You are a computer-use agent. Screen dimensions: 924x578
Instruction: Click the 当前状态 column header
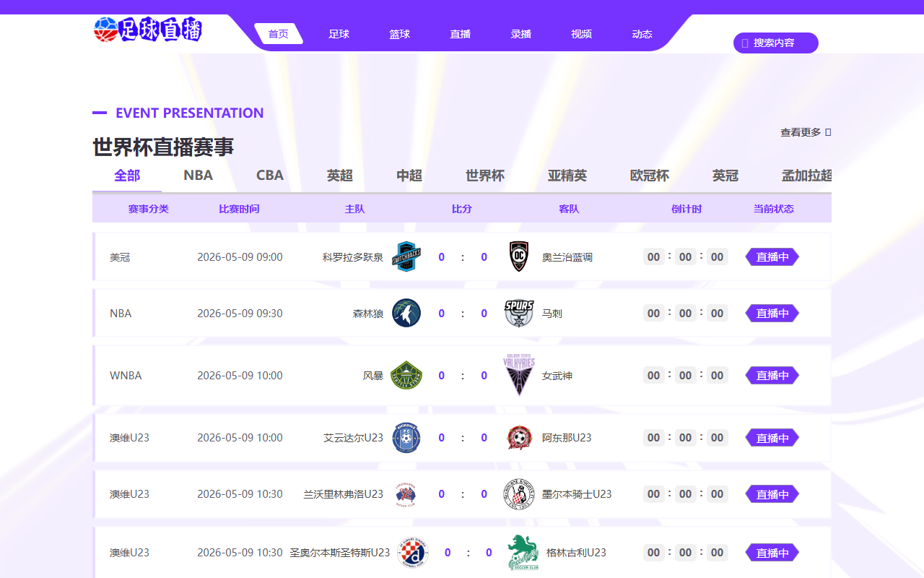pos(774,209)
